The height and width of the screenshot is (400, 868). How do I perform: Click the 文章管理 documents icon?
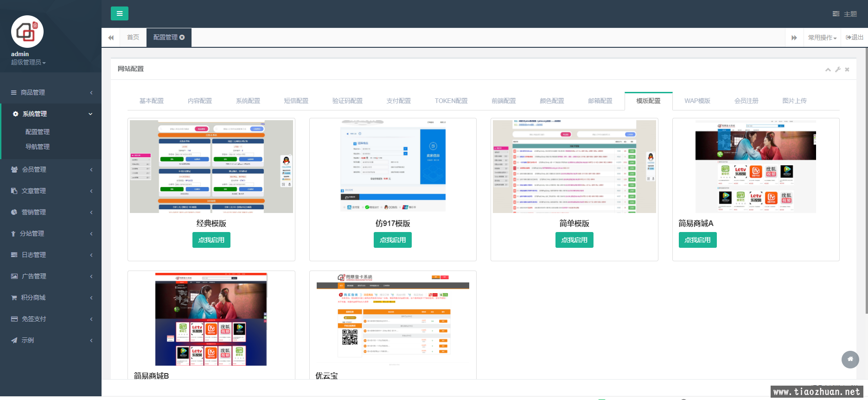(x=14, y=191)
